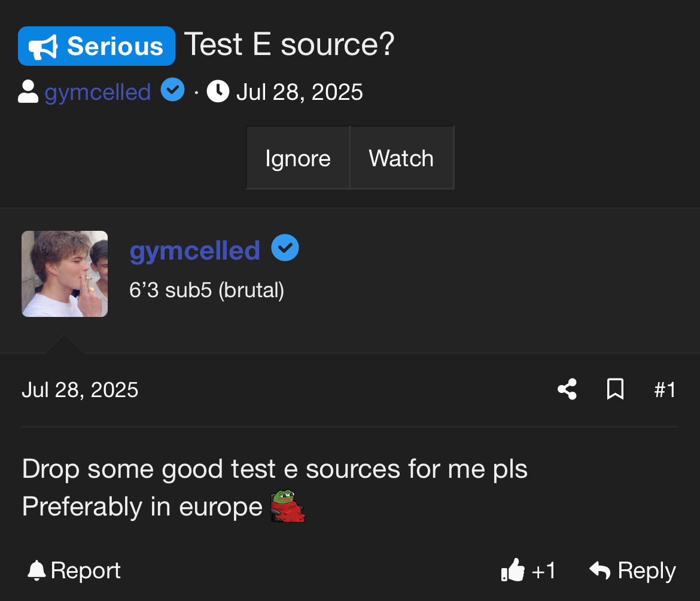
Task: Like the post with thumbs up +1
Action: pos(528,571)
